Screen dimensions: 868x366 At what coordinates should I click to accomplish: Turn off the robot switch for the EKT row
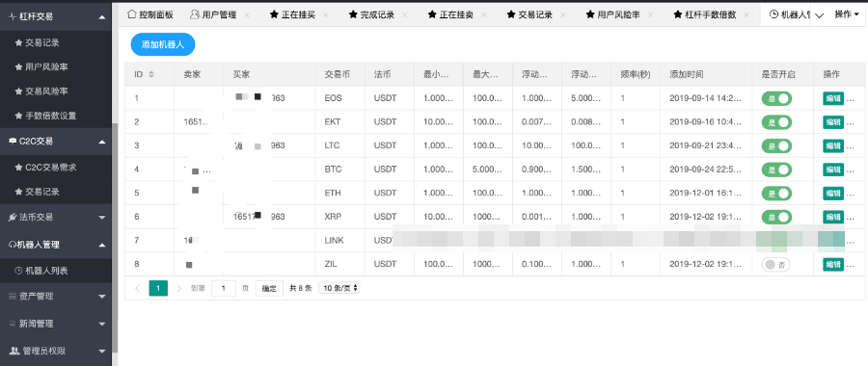point(776,122)
